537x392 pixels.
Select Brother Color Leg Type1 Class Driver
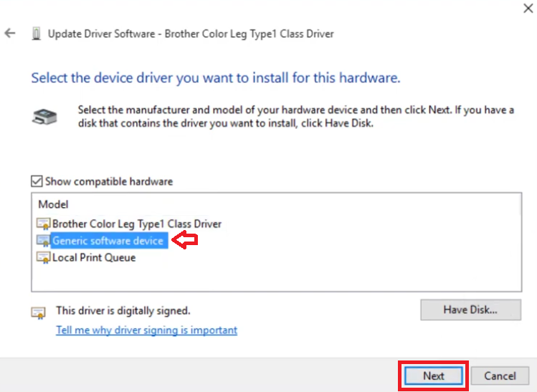[137, 224]
